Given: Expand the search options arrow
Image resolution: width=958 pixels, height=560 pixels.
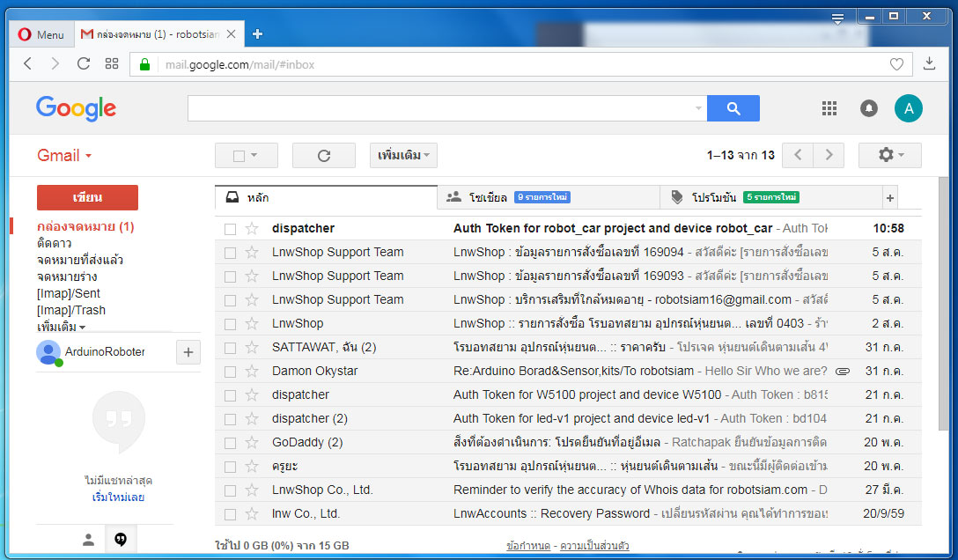Looking at the screenshot, I should tap(698, 108).
